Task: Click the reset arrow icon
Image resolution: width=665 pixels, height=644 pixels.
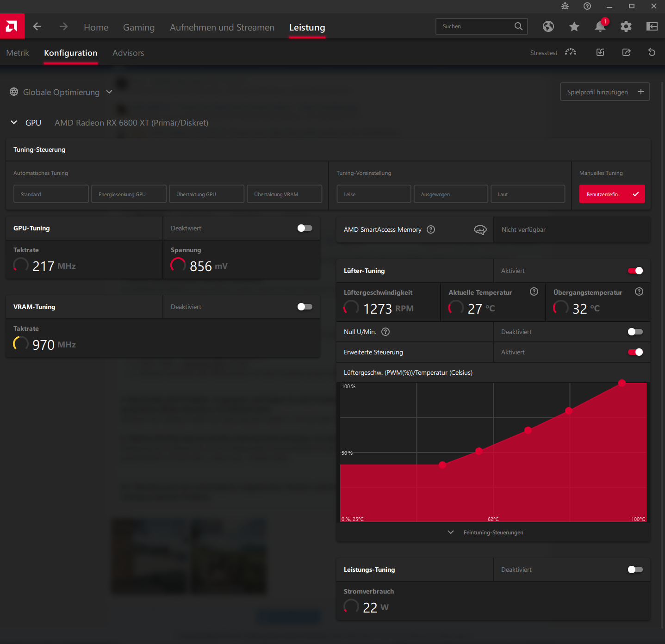Action: click(x=652, y=52)
